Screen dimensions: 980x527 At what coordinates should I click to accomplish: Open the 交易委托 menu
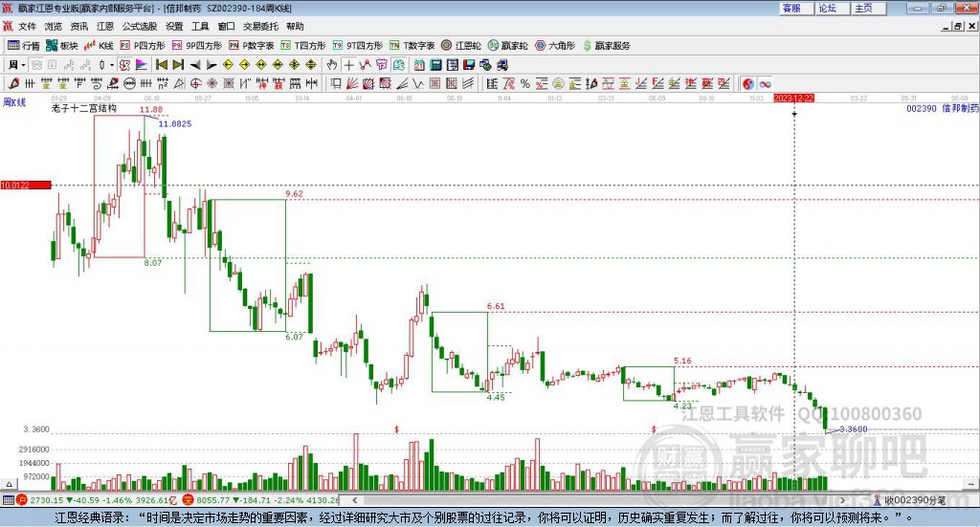click(x=260, y=26)
